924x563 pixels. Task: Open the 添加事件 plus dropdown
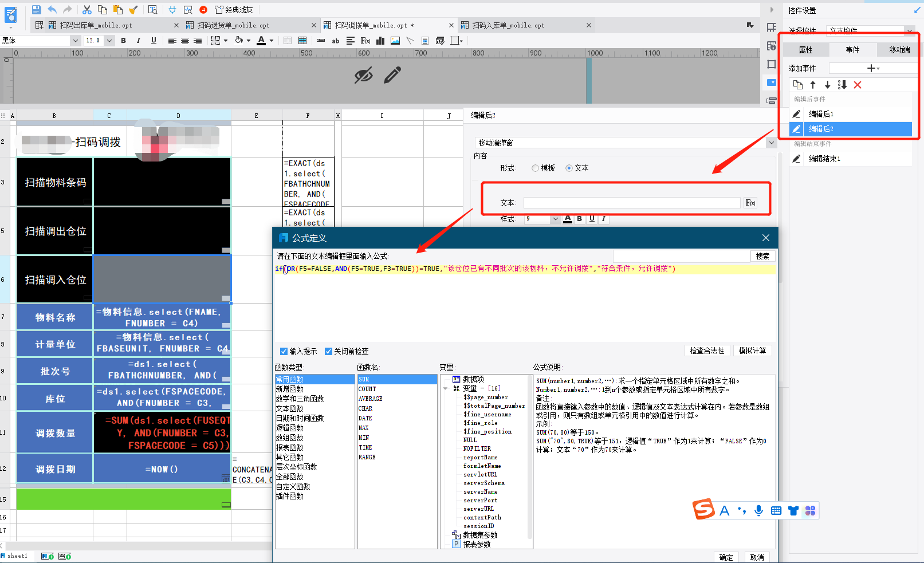coord(873,68)
